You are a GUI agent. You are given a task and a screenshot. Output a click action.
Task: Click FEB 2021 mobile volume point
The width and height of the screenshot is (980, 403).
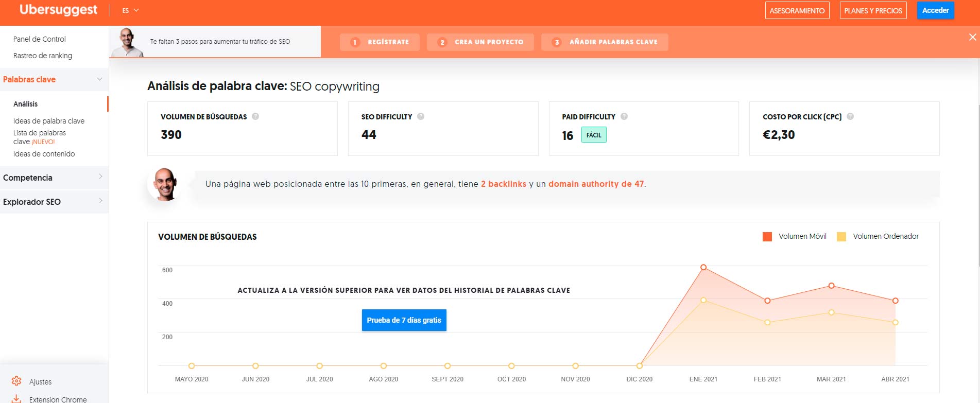767,301
